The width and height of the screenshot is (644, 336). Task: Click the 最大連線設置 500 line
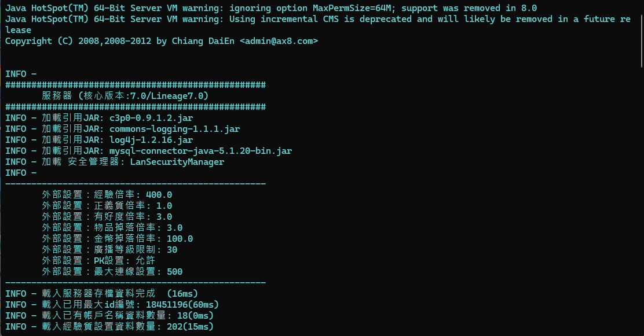click(x=112, y=272)
